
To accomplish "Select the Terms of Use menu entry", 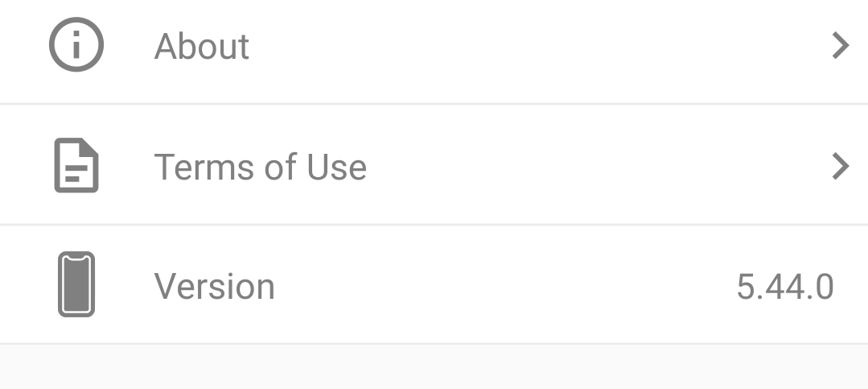I will click(434, 167).
